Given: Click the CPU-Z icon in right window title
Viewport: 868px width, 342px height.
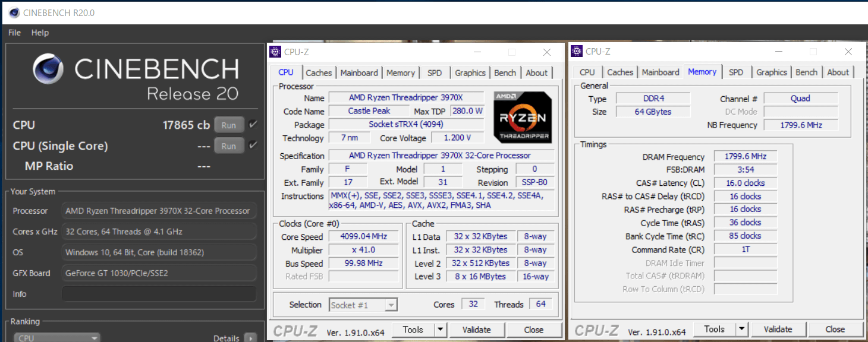Looking at the screenshot, I should [x=577, y=52].
